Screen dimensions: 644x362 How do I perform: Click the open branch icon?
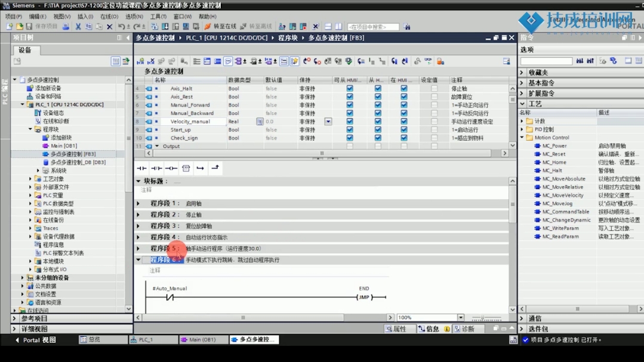coord(201,168)
